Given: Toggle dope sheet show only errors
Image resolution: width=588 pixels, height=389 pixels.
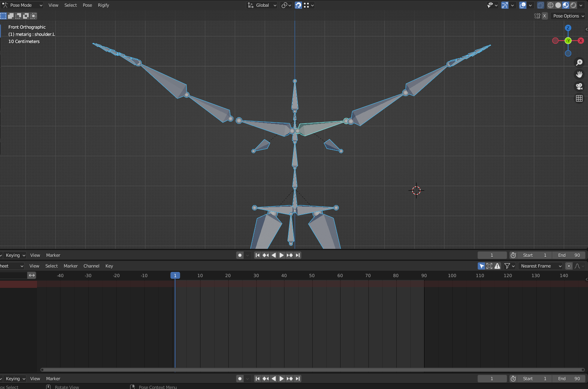Looking at the screenshot, I should pos(497,266).
